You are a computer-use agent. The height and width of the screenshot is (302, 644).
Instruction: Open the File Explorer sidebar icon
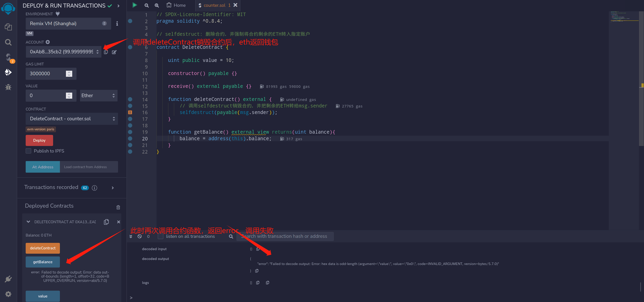tap(8, 27)
